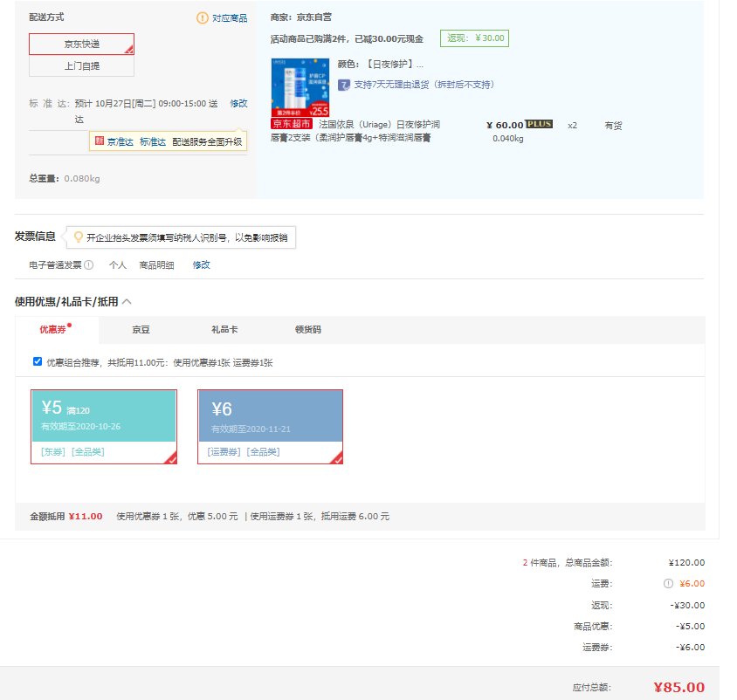
Task: Open the lip balm product thumbnail
Action: point(300,87)
